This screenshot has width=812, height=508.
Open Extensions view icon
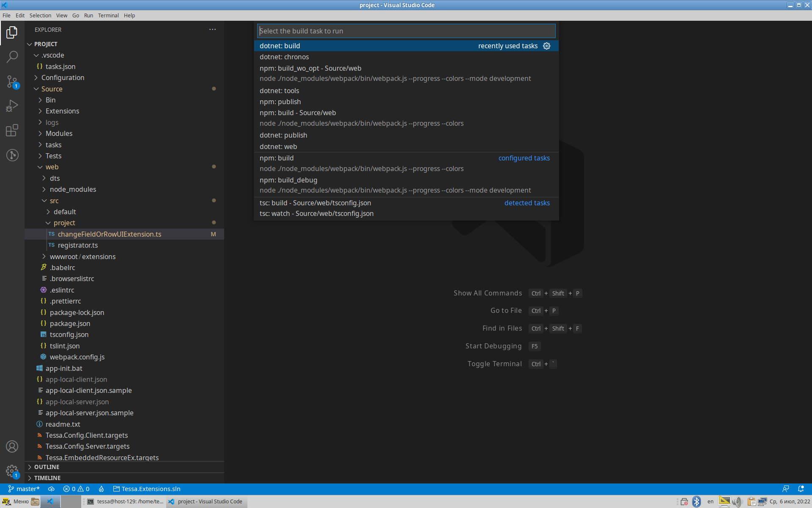click(x=12, y=130)
